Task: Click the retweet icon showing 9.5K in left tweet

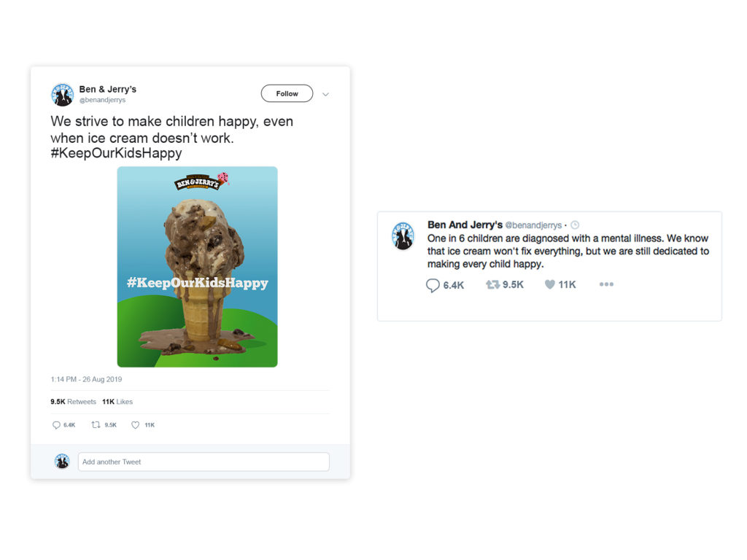Action: click(96, 424)
